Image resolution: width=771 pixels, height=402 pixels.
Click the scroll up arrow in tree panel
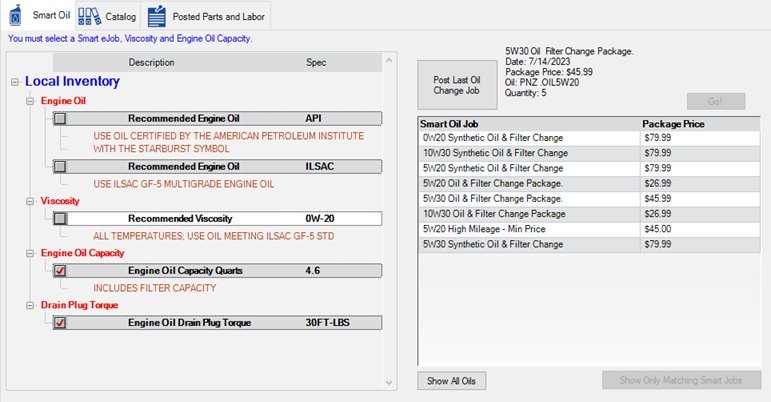[389, 60]
